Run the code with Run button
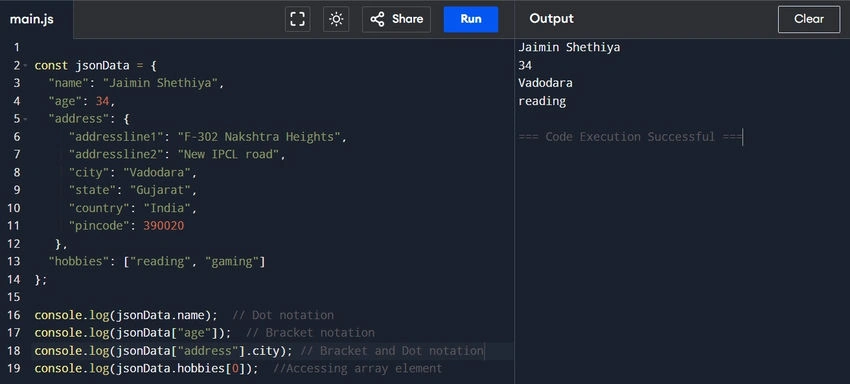850x384 pixels. [x=471, y=20]
